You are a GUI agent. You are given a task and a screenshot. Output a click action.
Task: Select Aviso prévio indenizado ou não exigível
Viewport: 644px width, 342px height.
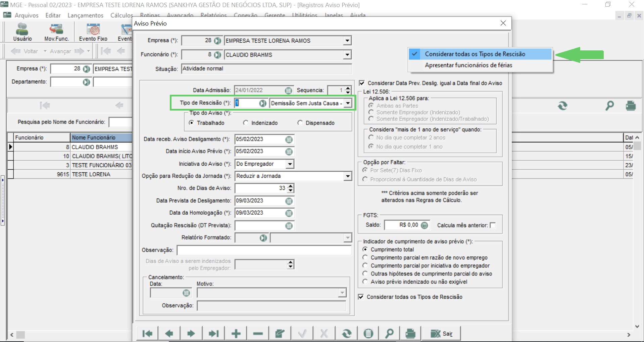point(365,282)
